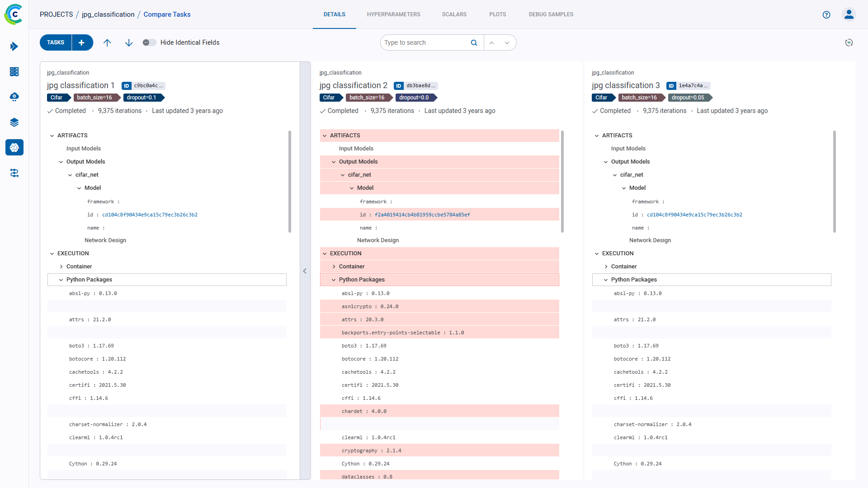Click the collapse panel arrow between tasks
Image resolution: width=868 pixels, height=488 pixels.
pos(305,271)
